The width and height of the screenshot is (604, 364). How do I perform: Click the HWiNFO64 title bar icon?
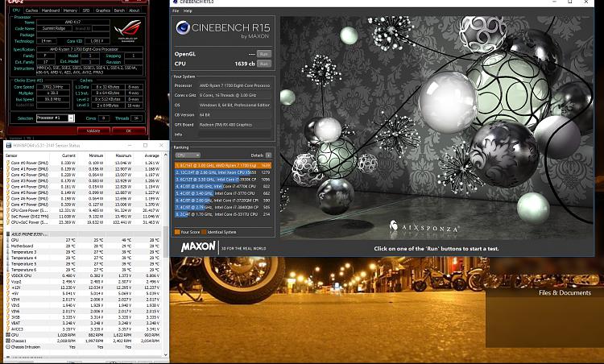(x=9, y=145)
